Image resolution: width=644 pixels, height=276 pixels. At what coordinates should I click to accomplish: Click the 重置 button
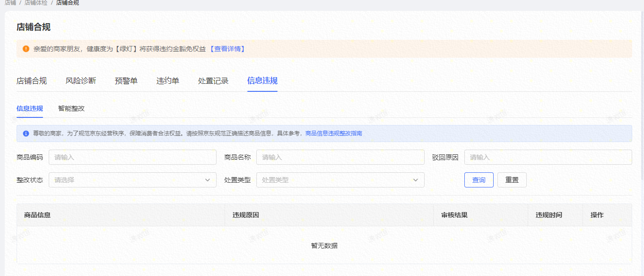[512, 180]
